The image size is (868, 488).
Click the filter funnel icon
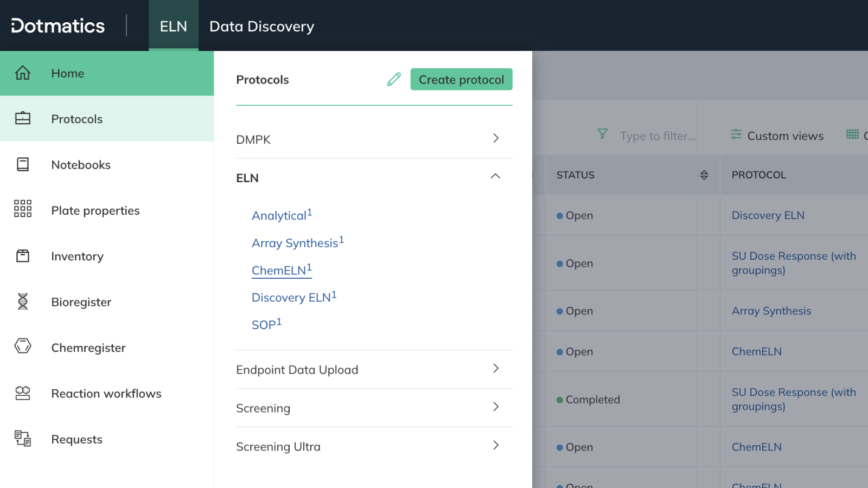pos(602,134)
